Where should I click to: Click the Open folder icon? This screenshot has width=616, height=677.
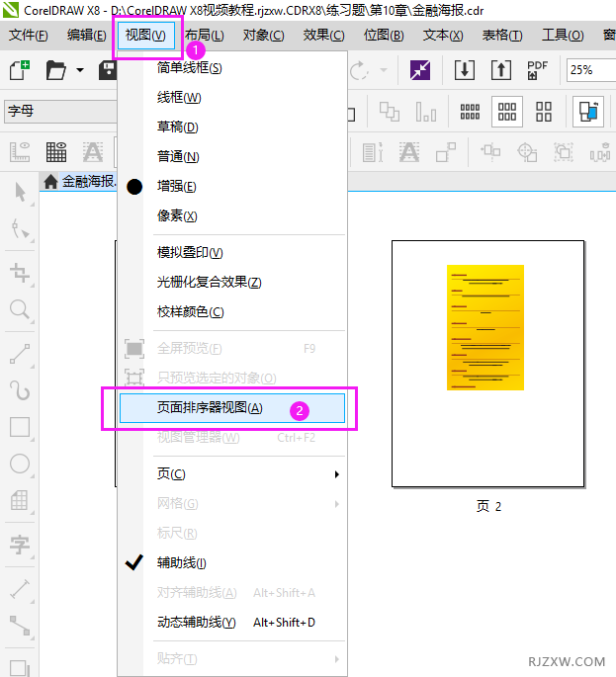coord(56,70)
